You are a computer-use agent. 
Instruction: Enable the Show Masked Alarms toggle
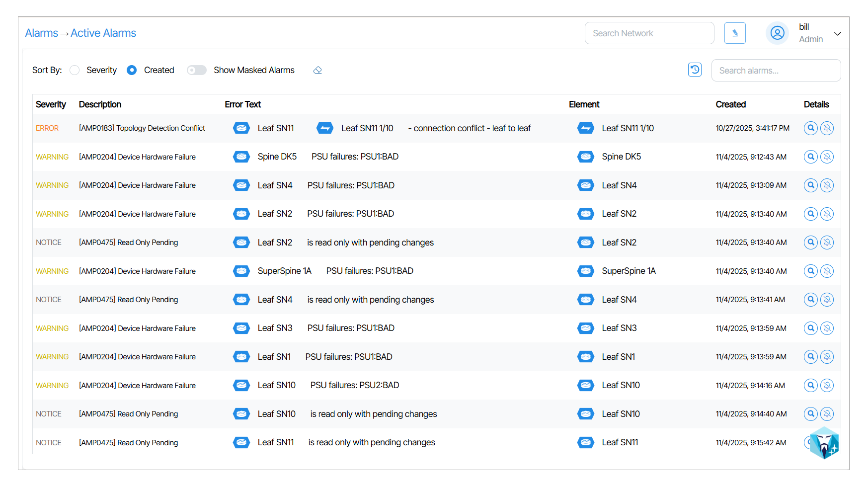pos(197,71)
